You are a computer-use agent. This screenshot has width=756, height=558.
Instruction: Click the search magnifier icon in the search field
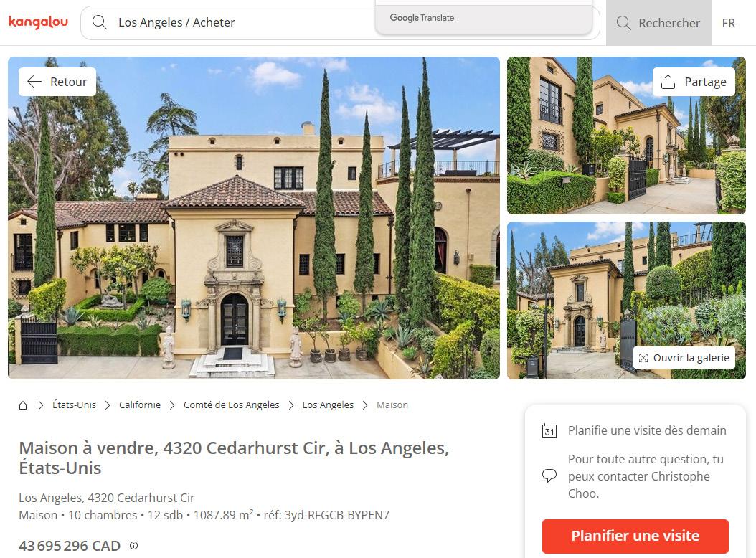(99, 22)
